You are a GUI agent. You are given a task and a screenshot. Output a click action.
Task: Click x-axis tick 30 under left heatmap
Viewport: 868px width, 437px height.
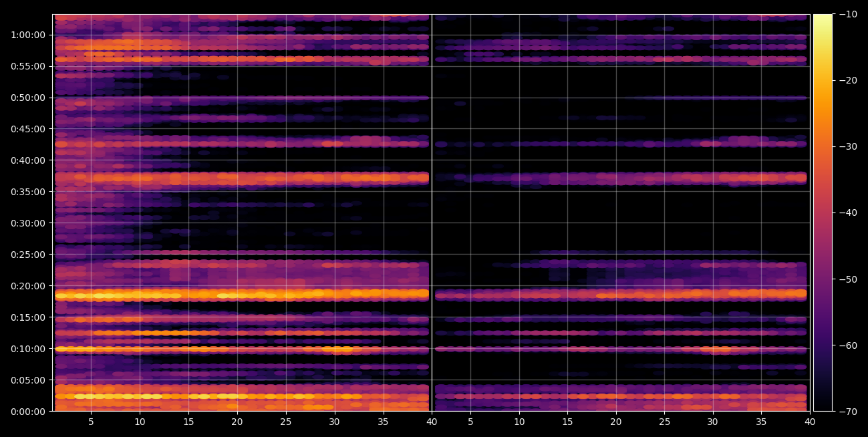334,422
